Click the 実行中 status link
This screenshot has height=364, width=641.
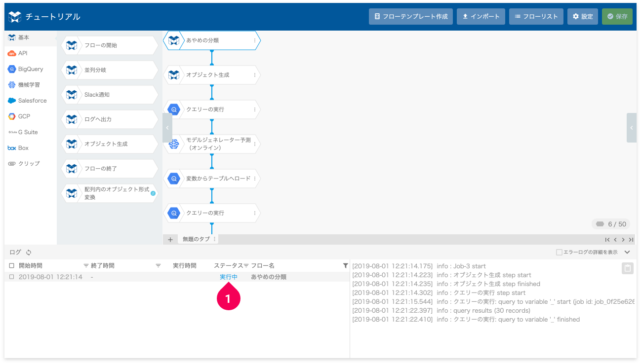tap(229, 277)
